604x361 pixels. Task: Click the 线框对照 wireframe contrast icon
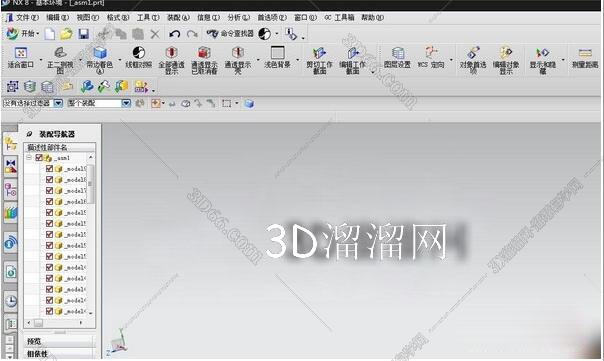pos(139,58)
